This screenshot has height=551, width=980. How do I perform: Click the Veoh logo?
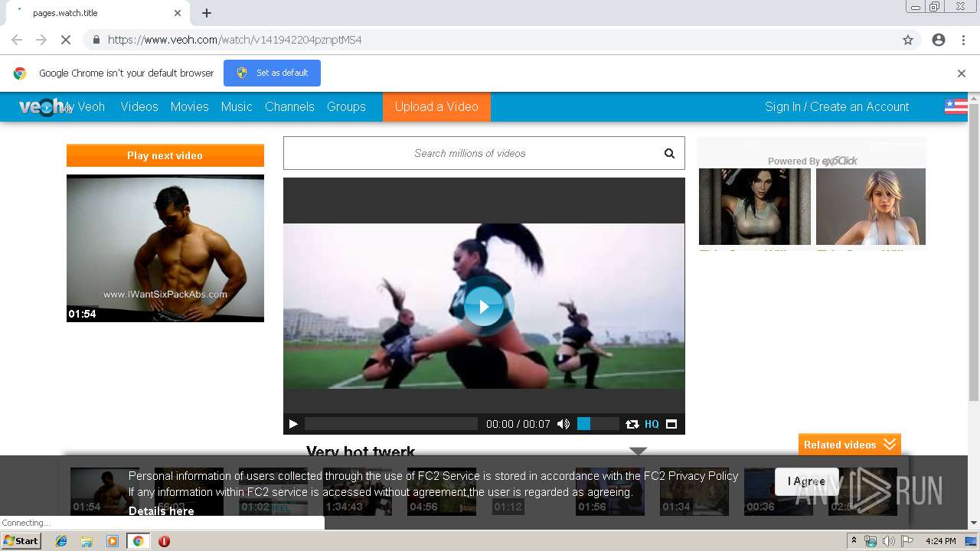point(42,107)
